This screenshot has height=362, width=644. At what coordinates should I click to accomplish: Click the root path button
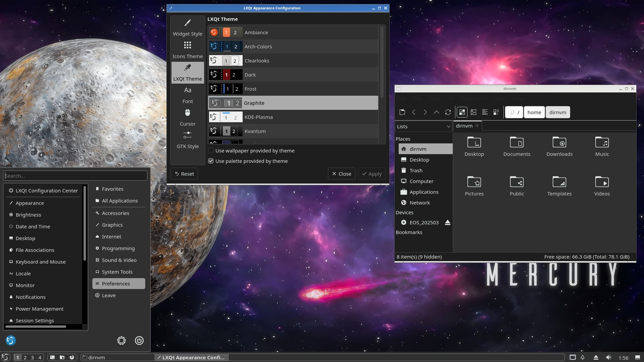pos(514,112)
